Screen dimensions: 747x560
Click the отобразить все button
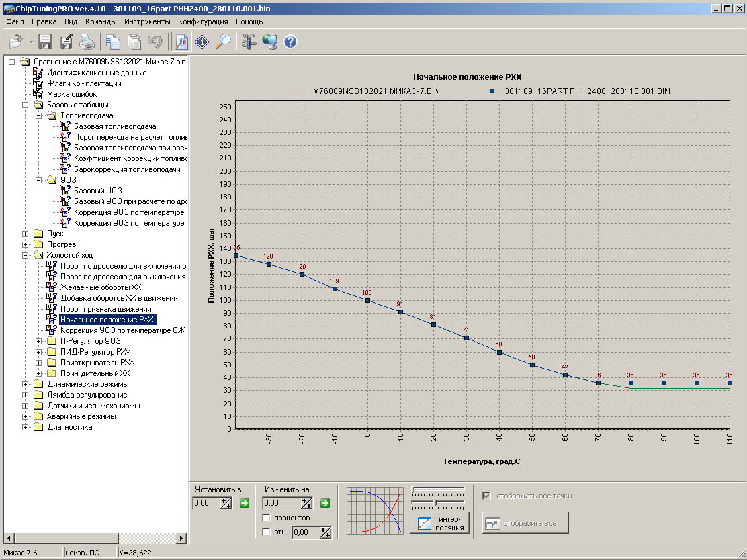[x=525, y=523]
